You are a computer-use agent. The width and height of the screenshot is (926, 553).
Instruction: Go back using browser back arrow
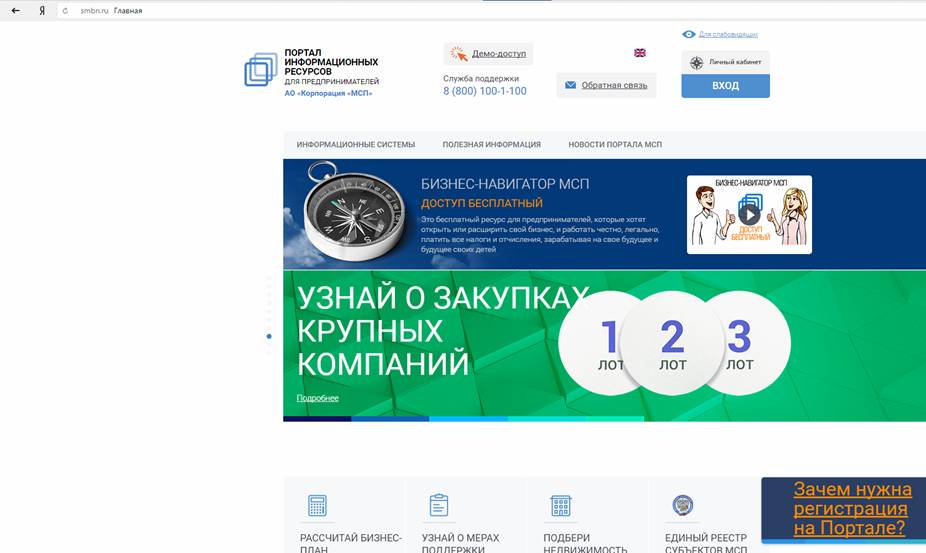click(x=16, y=11)
